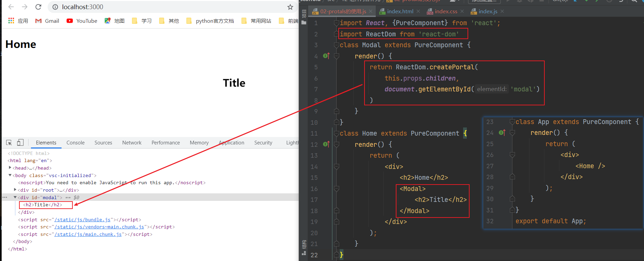Fold class Home at line 11

(337, 134)
